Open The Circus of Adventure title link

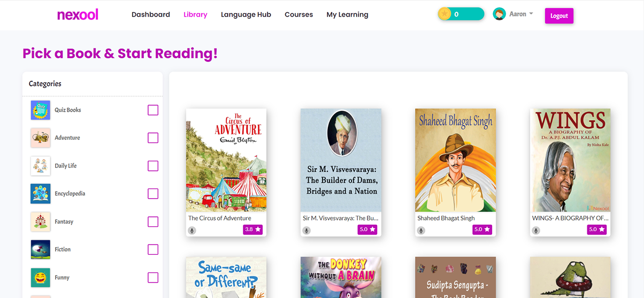[220, 218]
